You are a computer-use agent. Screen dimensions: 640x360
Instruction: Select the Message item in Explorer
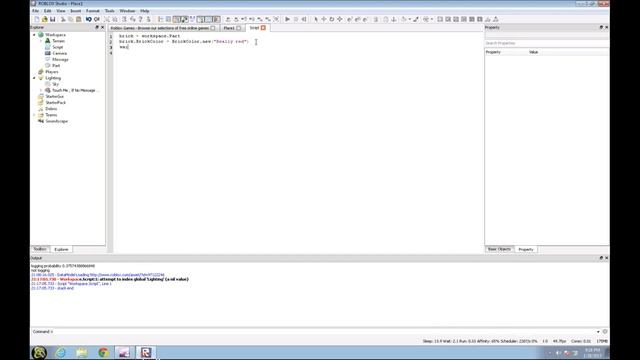click(x=60, y=59)
